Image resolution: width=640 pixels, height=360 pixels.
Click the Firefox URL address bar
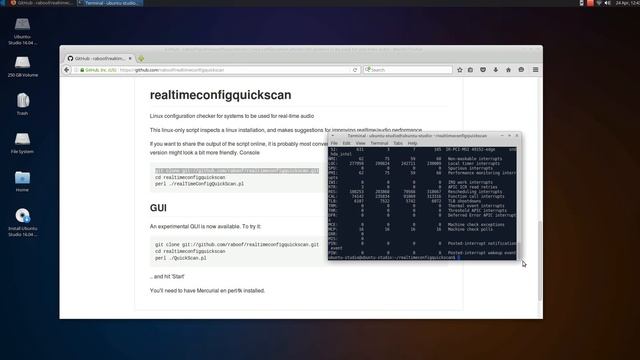(x=216, y=70)
